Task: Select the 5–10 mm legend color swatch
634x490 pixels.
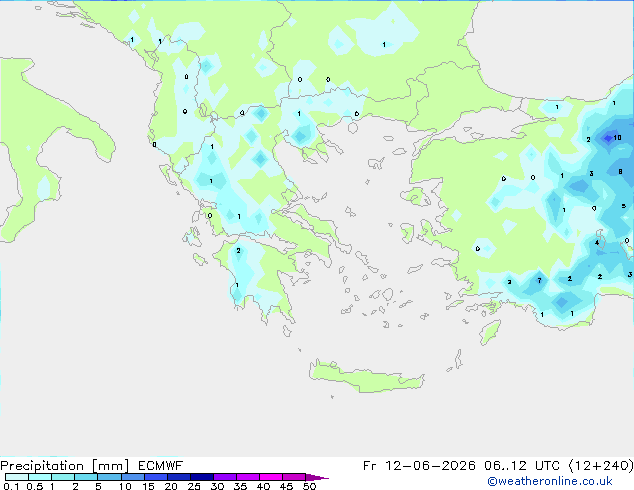Action: point(109,477)
